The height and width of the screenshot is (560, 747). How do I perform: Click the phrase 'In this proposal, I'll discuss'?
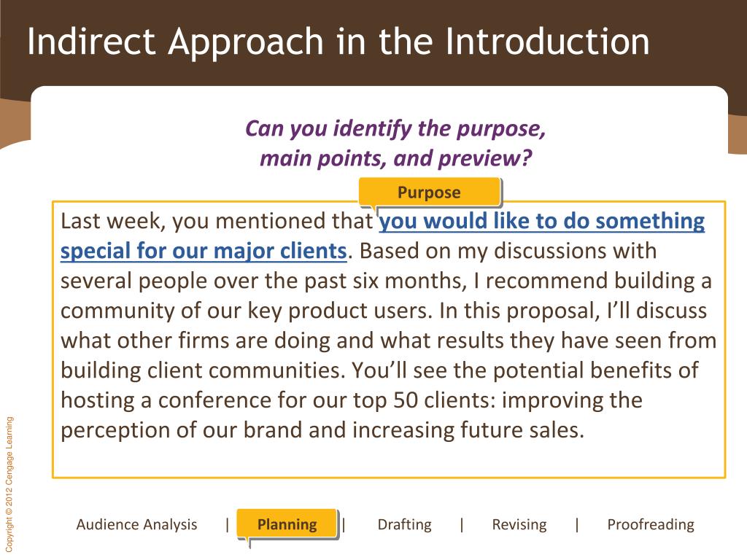pyautogui.click(x=573, y=311)
